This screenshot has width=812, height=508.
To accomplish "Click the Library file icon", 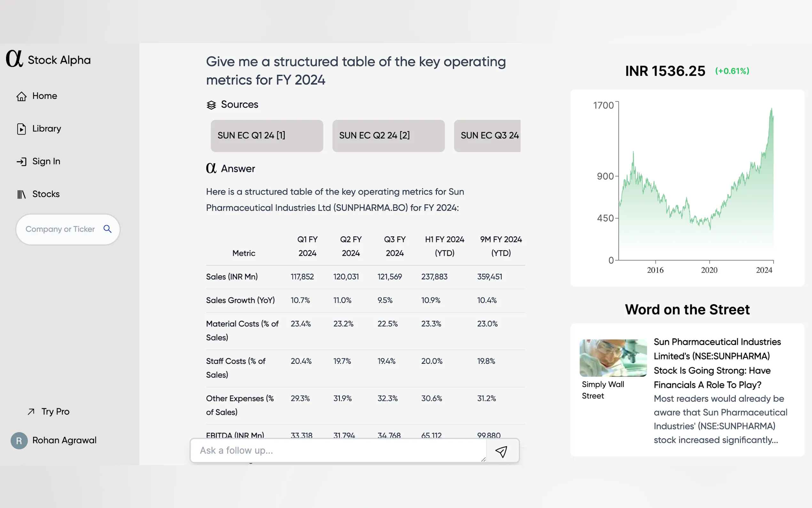I will pyautogui.click(x=21, y=129).
